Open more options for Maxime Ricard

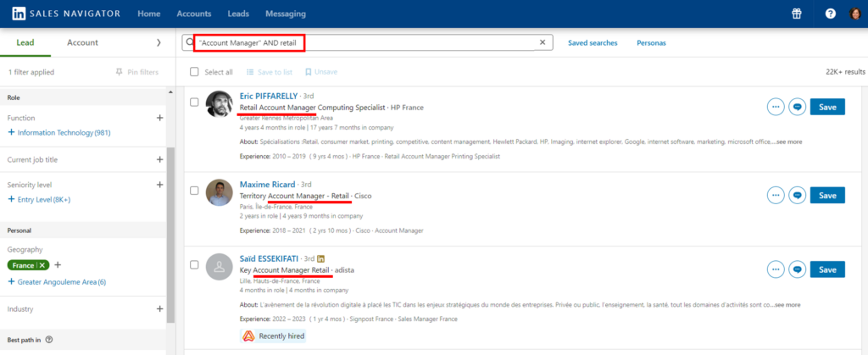click(x=775, y=195)
